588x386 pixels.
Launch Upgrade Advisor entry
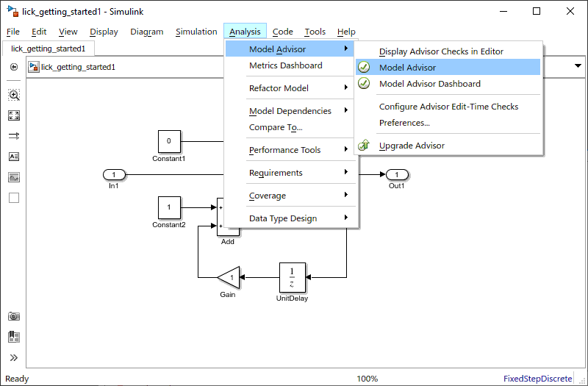click(x=448, y=146)
